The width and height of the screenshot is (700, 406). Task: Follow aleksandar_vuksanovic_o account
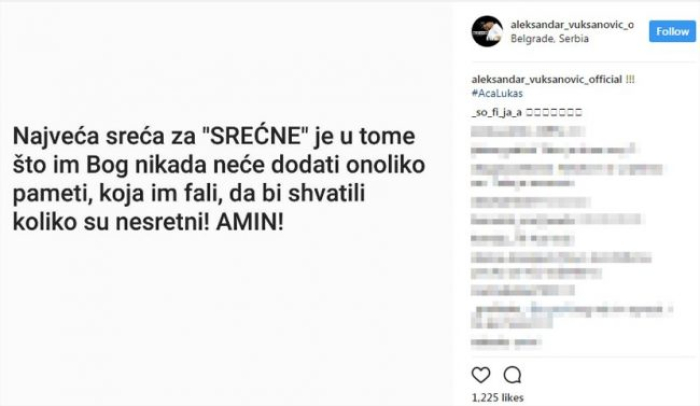point(672,32)
